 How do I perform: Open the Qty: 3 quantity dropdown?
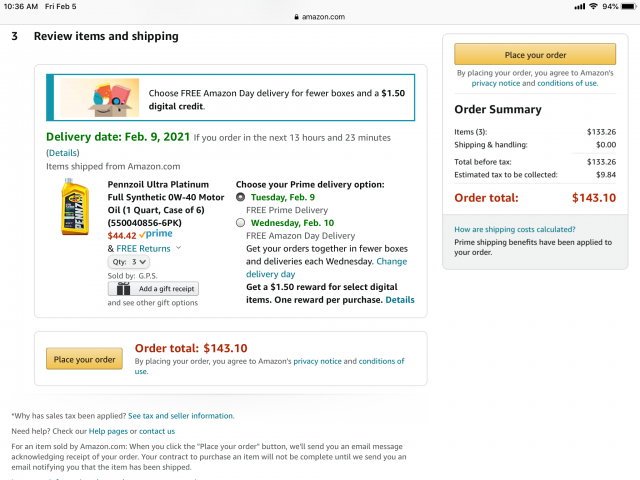pos(129,261)
